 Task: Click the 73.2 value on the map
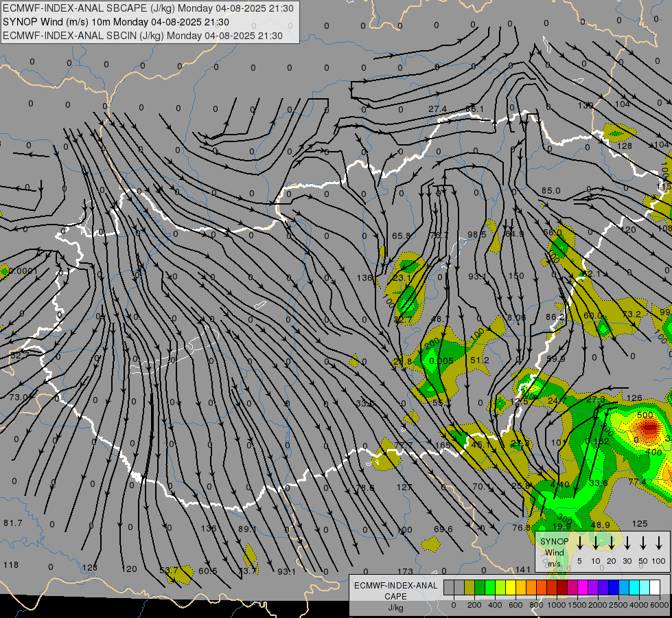click(632, 314)
